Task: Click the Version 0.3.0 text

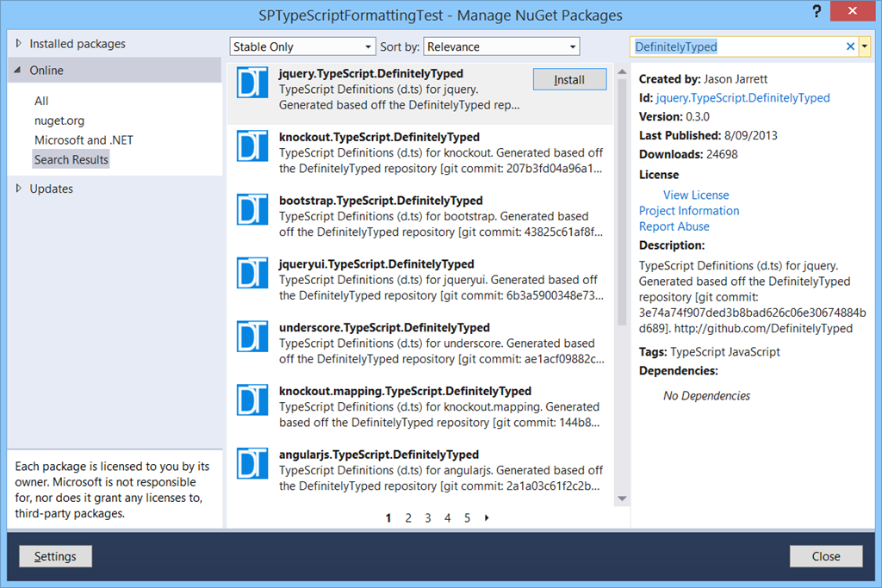Action: 674,116
